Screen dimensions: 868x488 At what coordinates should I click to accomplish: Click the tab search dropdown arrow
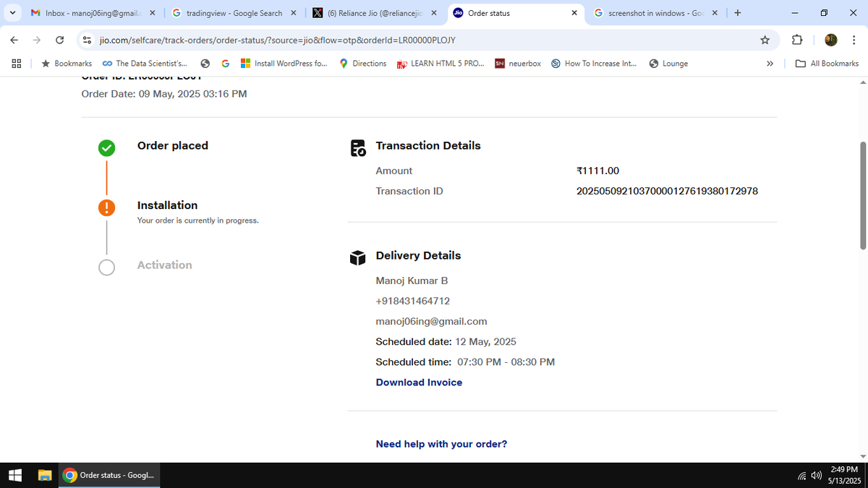click(14, 13)
